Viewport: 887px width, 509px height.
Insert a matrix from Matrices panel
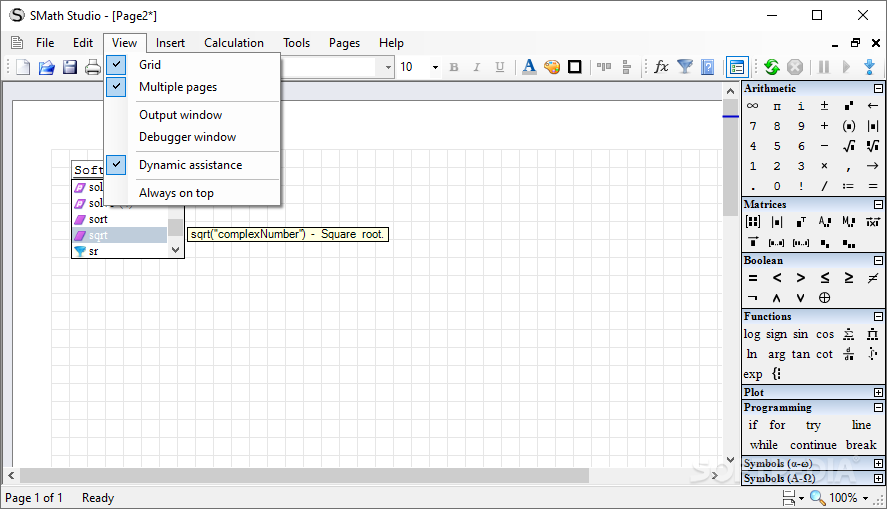pyautogui.click(x=752, y=222)
